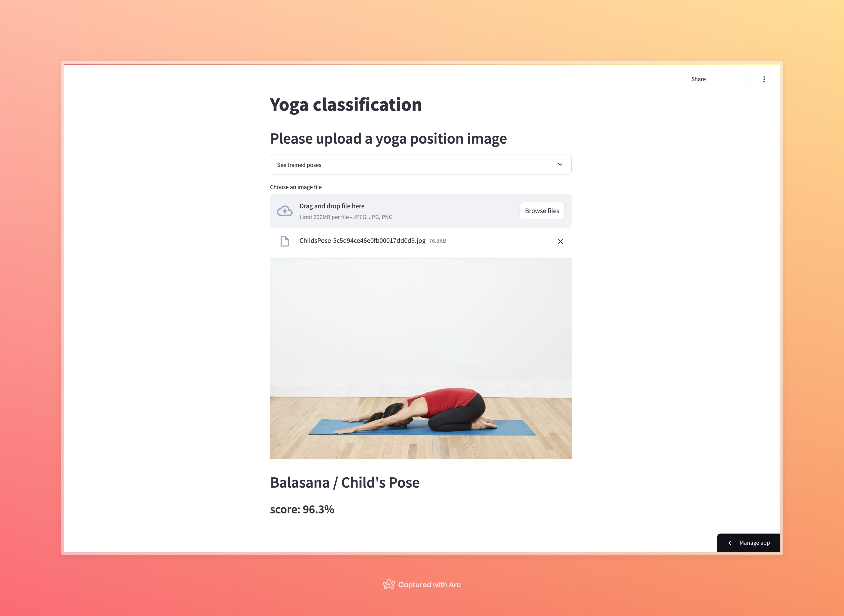The height and width of the screenshot is (616, 844).
Task: Open the Manage app panel
Action: click(748, 543)
